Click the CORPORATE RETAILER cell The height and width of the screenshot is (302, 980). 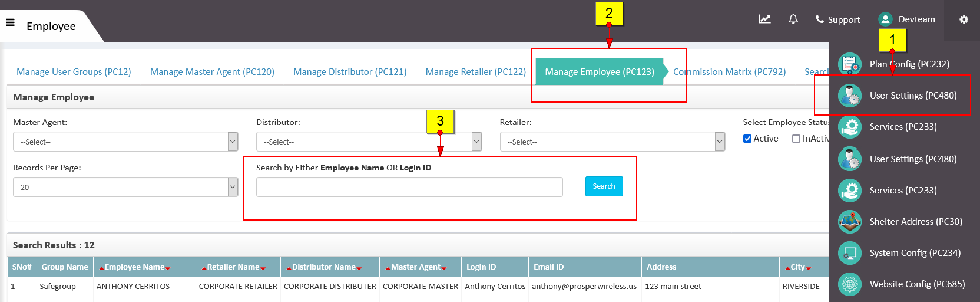[x=238, y=287]
